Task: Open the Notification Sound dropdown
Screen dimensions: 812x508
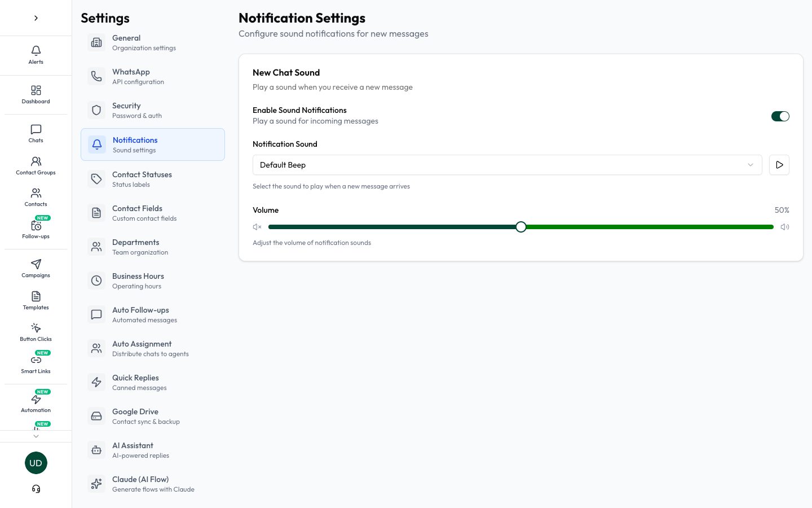Action: (x=507, y=165)
